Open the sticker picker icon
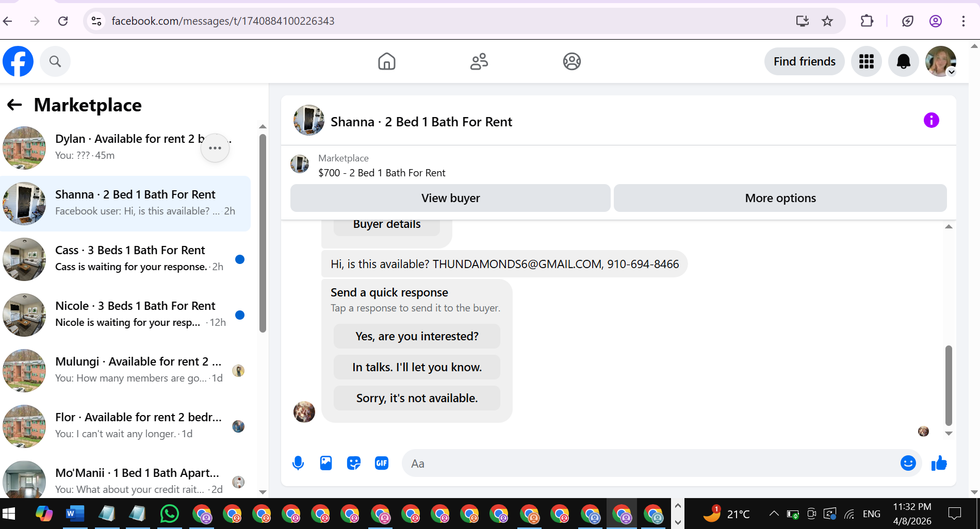Screen dimensions: 980x529 354,463
